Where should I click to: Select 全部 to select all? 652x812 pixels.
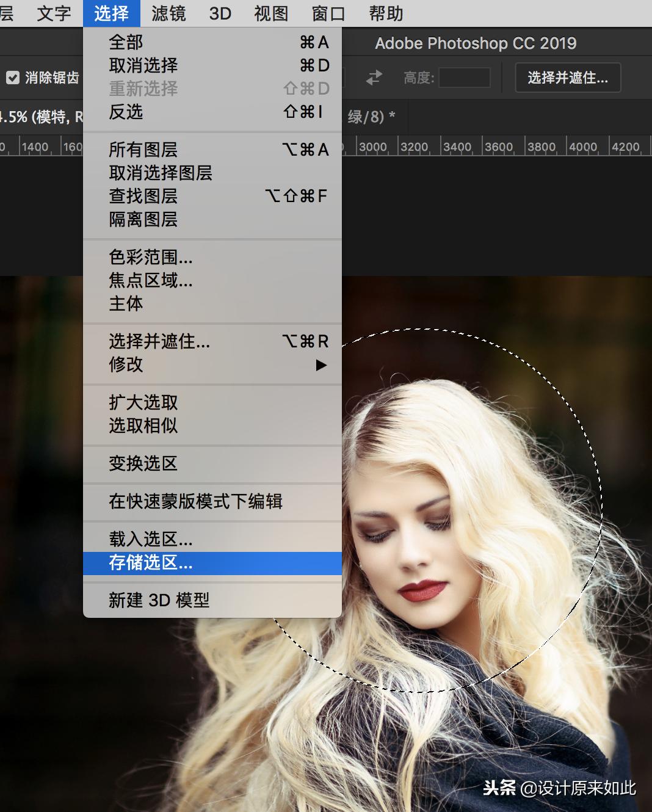click(125, 42)
